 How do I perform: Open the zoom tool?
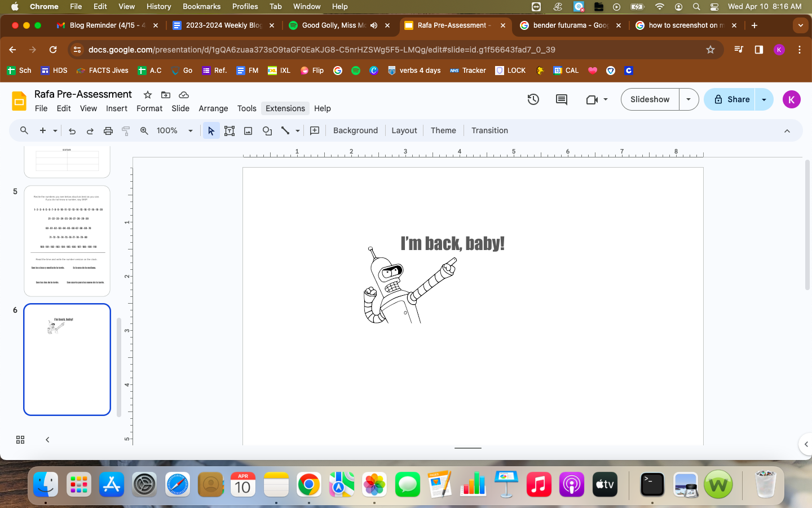point(144,130)
